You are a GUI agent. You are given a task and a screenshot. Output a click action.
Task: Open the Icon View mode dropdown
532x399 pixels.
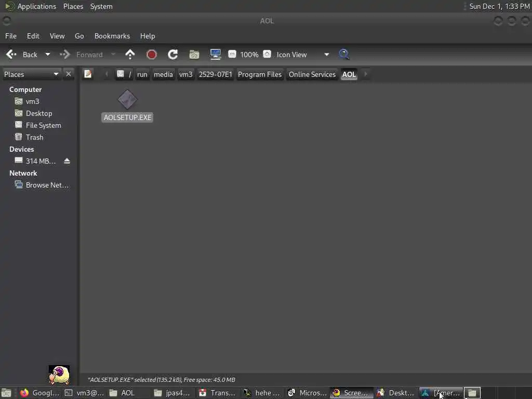click(303, 55)
